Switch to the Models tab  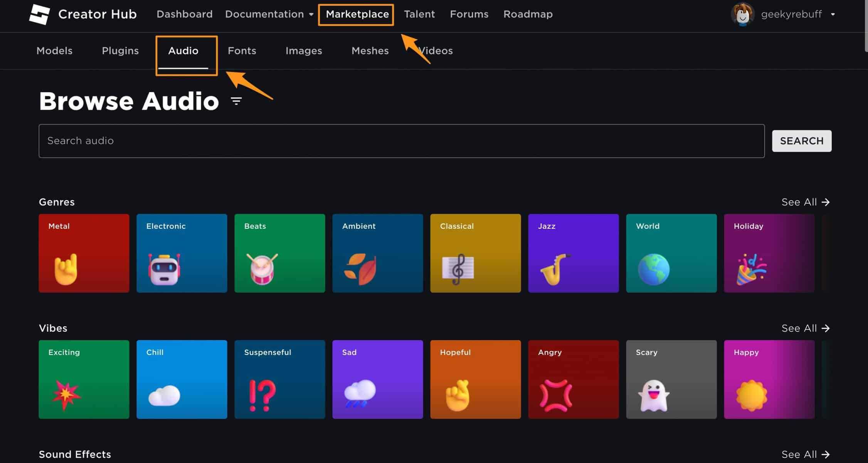54,51
